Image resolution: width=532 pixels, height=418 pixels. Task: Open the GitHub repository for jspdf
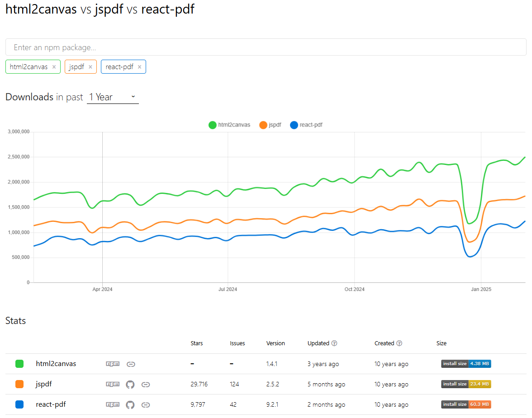130,384
